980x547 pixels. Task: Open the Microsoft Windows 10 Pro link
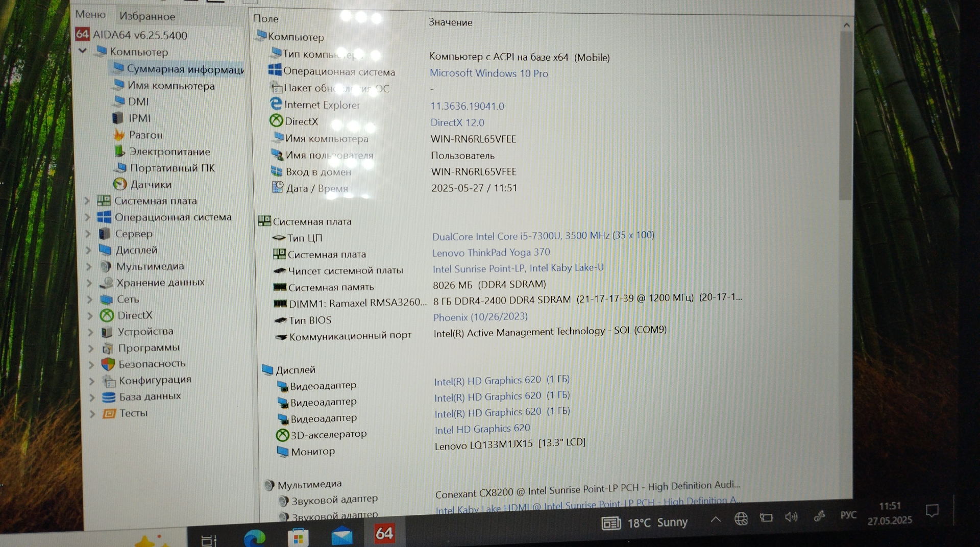coord(488,73)
